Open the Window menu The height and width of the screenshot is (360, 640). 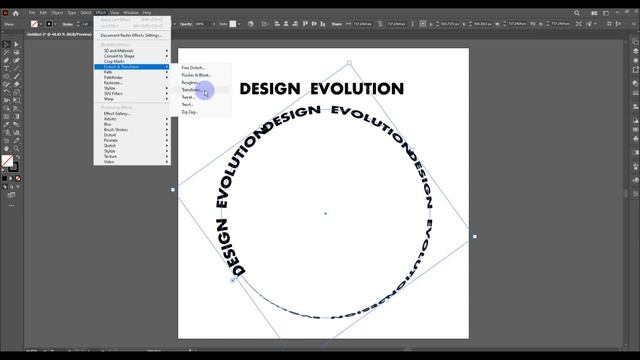click(131, 13)
